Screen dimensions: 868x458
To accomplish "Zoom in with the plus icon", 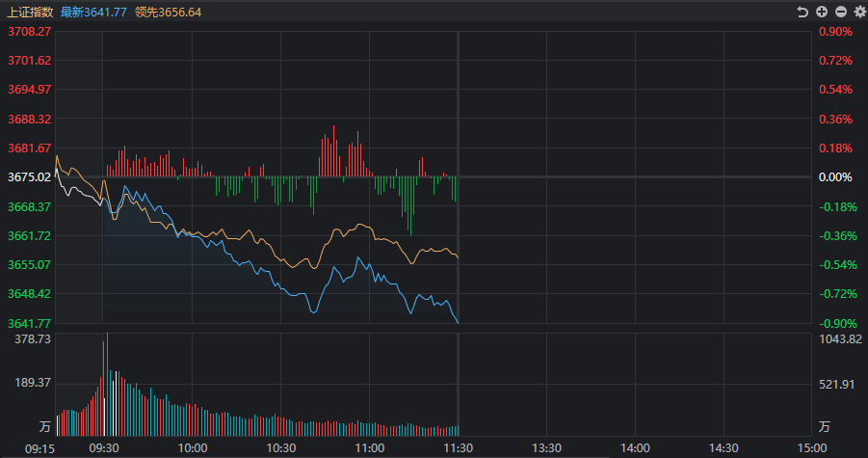I will tap(822, 12).
